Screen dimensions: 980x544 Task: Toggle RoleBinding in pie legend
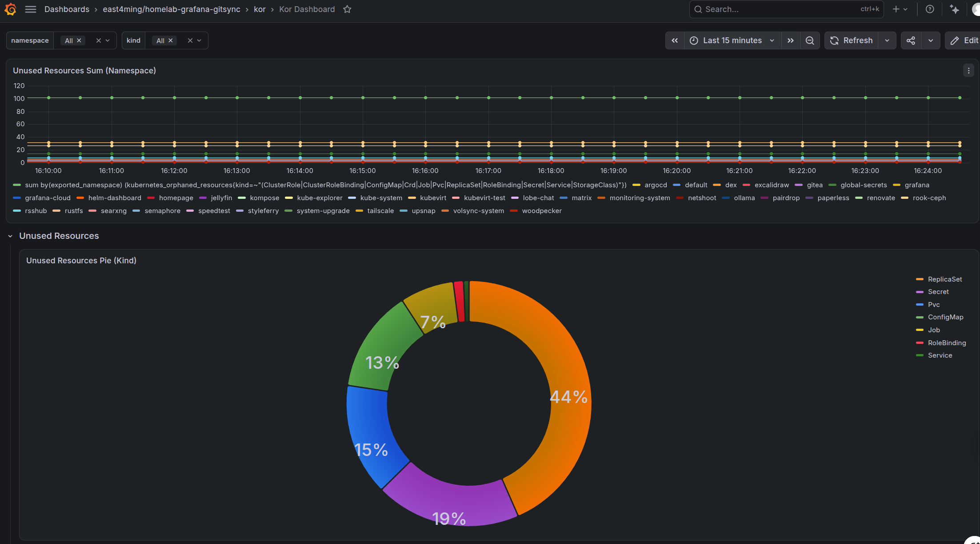pyautogui.click(x=947, y=343)
